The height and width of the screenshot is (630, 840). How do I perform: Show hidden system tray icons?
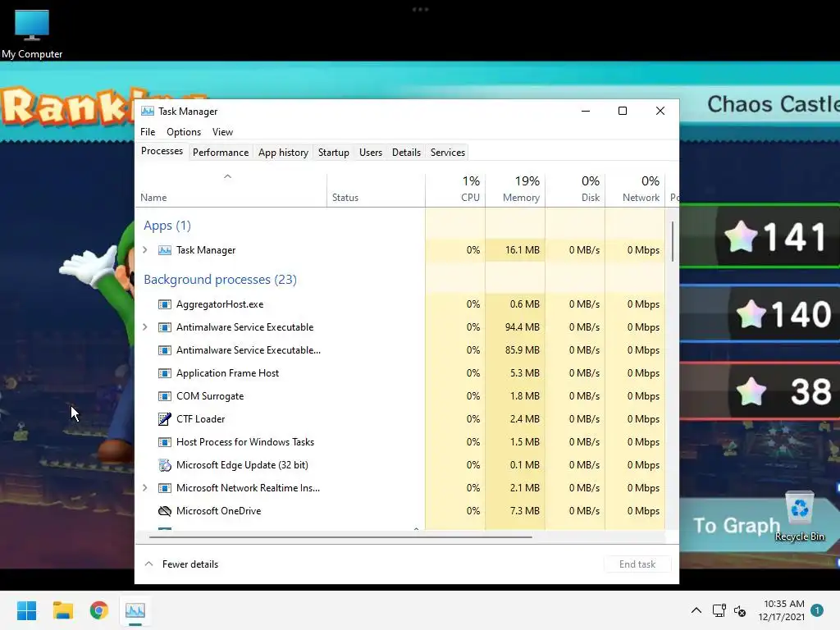click(x=696, y=610)
